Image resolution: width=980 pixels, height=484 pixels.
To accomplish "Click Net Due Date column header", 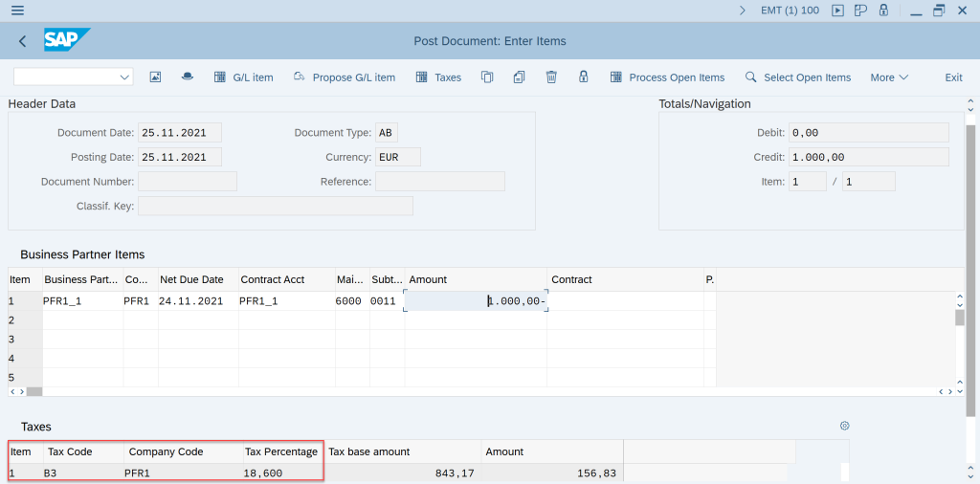I will click(x=198, y=280).
